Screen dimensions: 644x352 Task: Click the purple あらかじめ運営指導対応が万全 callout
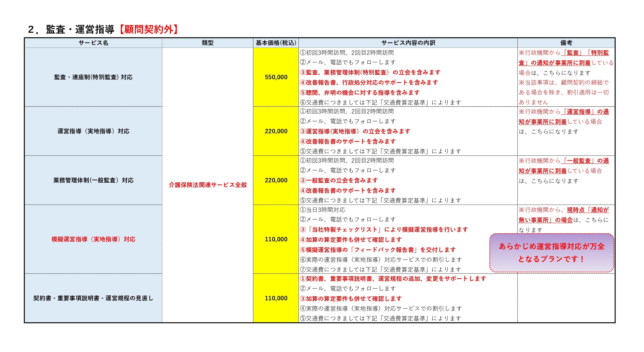click(552, 253)
